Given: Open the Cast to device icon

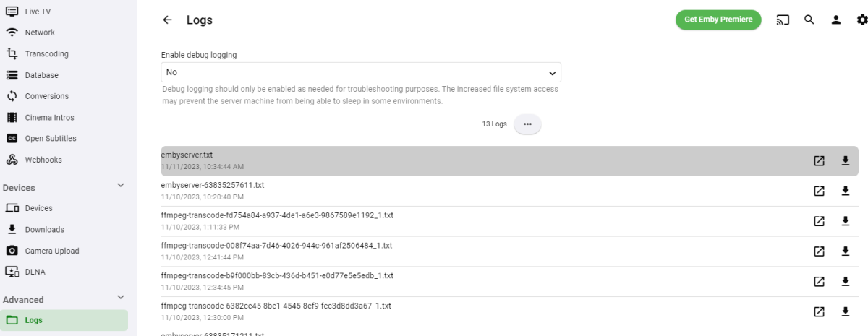Looking at the screenshot, I should (783, 20).
